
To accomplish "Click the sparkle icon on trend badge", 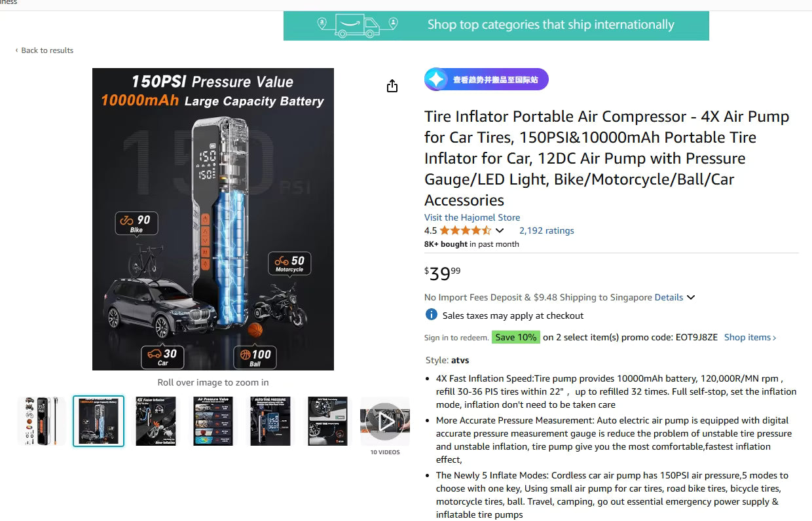I will [435, 80].
